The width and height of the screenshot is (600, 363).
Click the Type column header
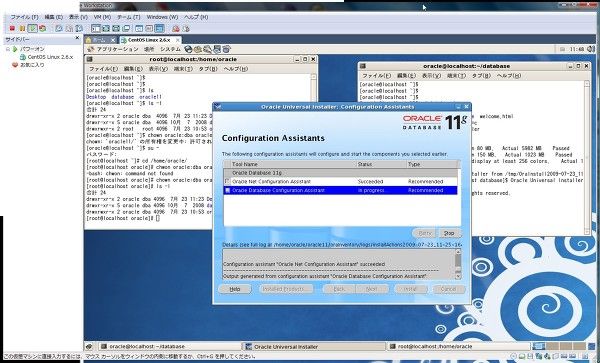pos(432,164)
